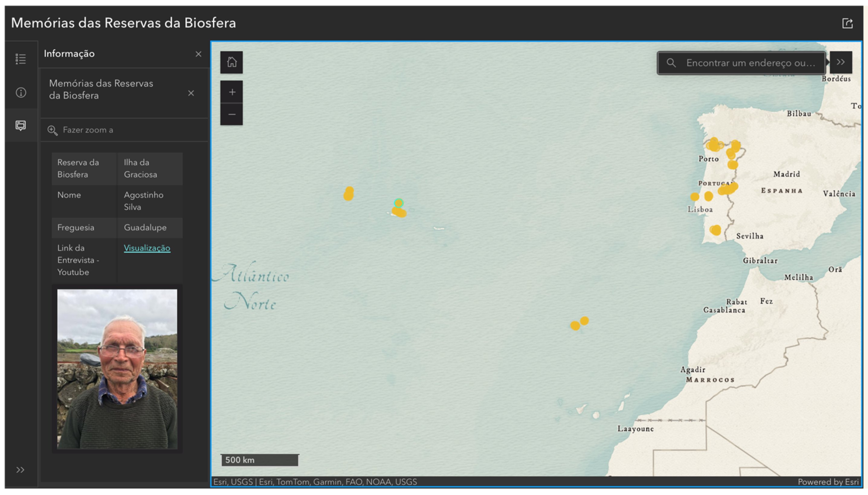Click the portrait photo of Agostinho Silva
Screen dimensions: 868x495
point(117,369)
